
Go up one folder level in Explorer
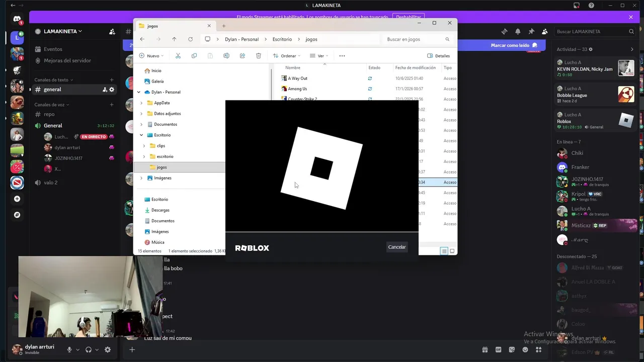174,39
